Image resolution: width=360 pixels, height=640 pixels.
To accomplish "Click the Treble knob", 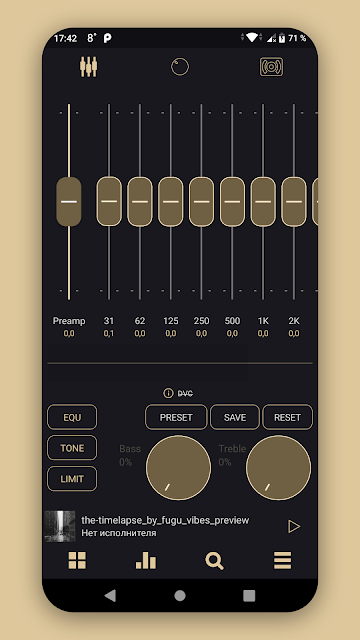I will click(x=278, y=468).
